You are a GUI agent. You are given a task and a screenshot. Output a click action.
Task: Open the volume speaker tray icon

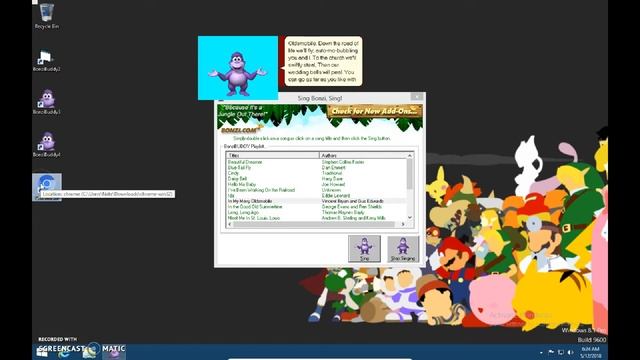point(571,352)
